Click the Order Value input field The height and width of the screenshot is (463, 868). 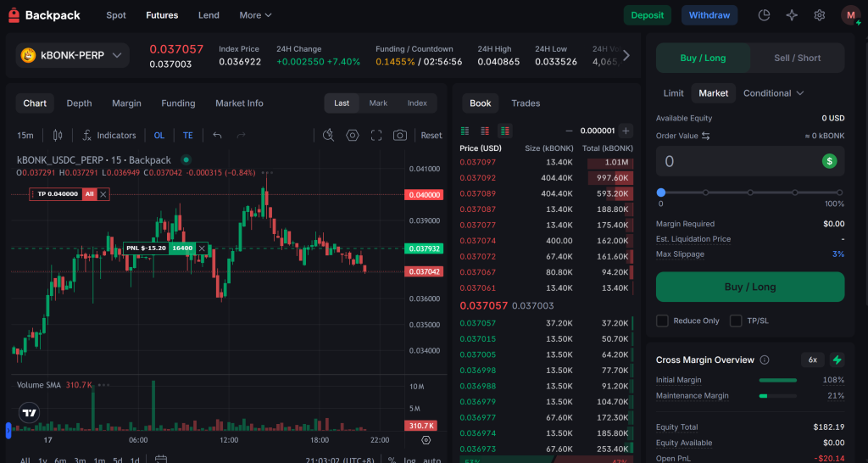tap(750, 161)
